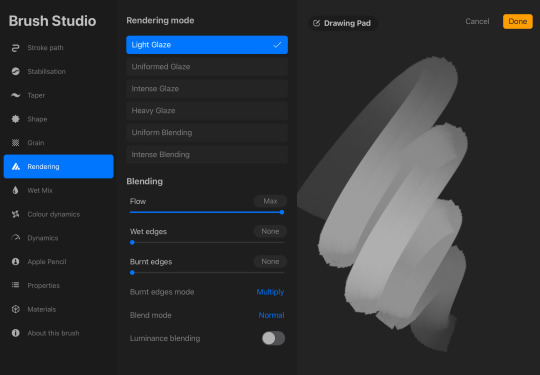This screenshot has height=375, width=540.
Task: Open Apple Pencil settings
Action: 59,262
